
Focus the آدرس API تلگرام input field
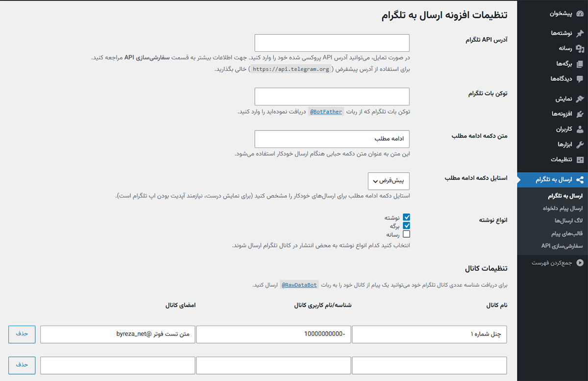click(332, 43)
